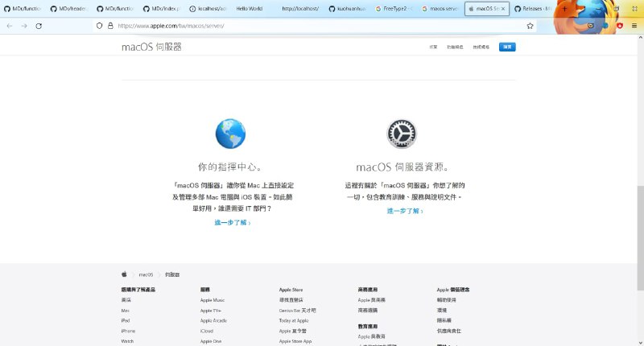Open the Genius Bar 天才吧 footer link
This screenshot has height=346, width=644.
(x=297, y=311)
